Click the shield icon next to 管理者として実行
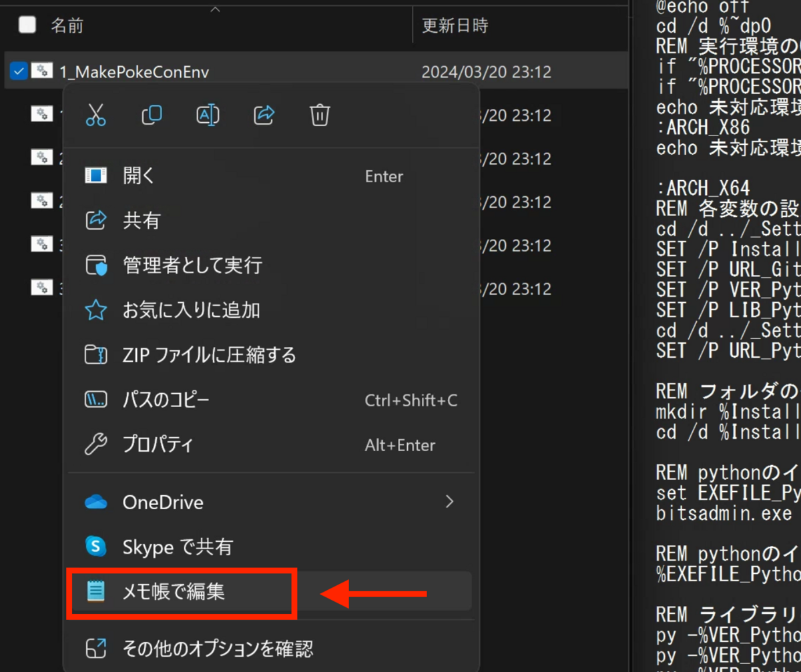This screenshot has height=672, width=801. point(98,265)
